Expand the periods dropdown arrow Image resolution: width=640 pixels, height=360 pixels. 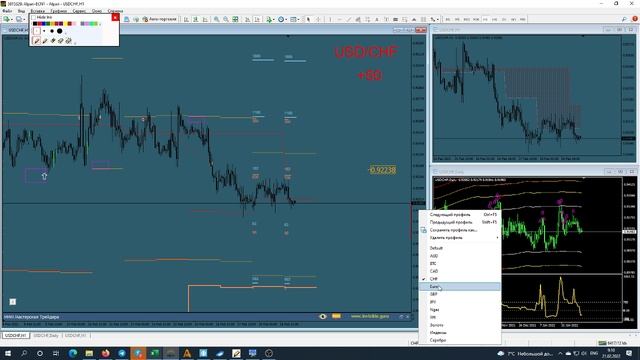pos(286,20)
